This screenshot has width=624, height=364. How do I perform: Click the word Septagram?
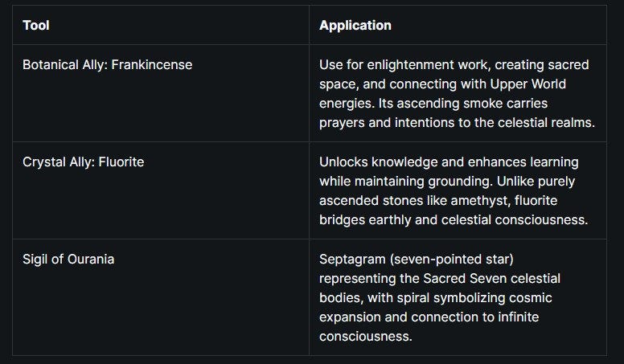pyautogui.click(x=352, y=260)
